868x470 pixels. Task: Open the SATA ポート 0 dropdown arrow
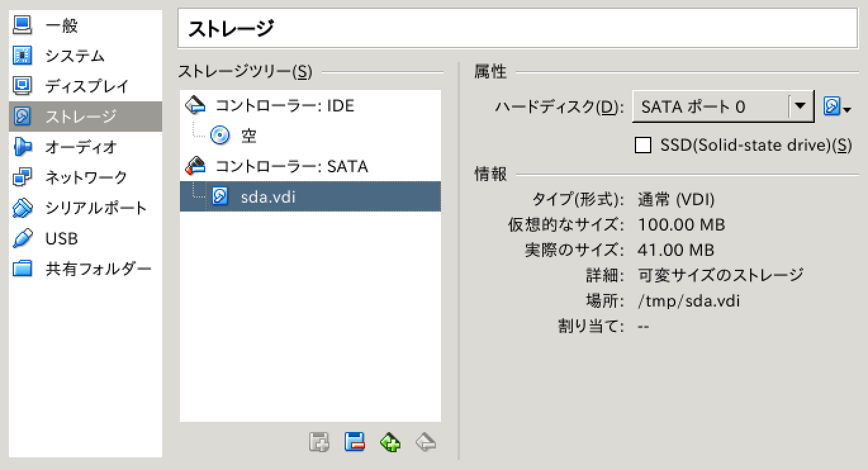click(x=801, y=106)
